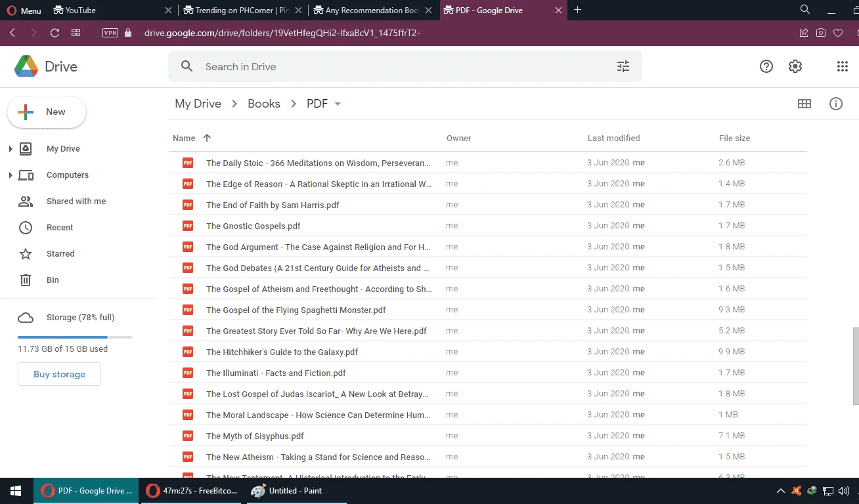Select The Gospel of Atheism and Freethought
The height and width of the screenshot is (504, 859).
click(x=487, y=289)
